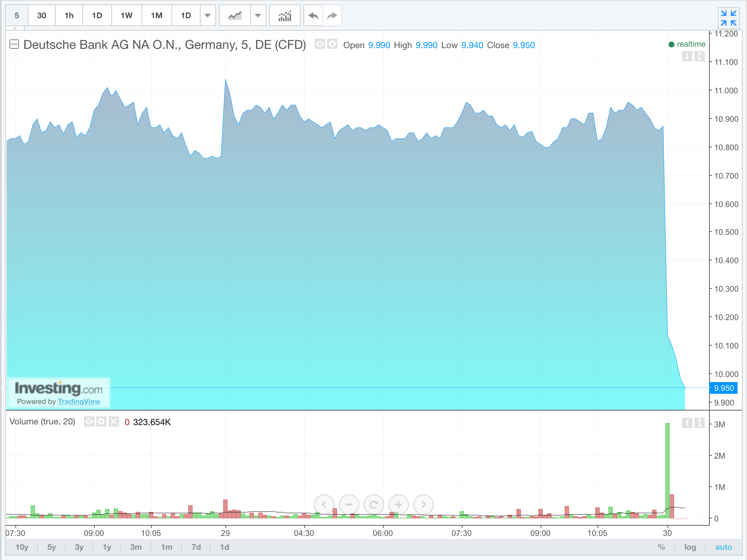Undo the last chart action
747x560 pixels.
click(x=313, y=16)
